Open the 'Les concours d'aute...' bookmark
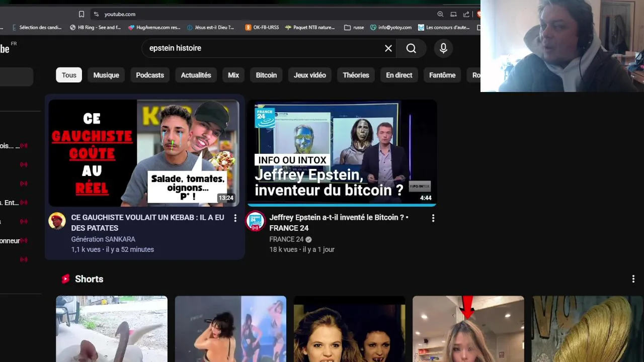Image resolution: width=644 pixels, height=362 pixels. click(x=444, y=28)
